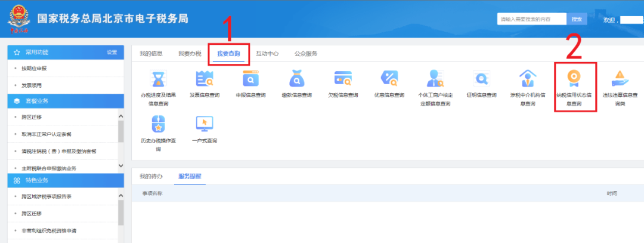This screenshot has width=644, height=243.
Task: Switch to the 我的信息 tab
Action: click(151, 54)
